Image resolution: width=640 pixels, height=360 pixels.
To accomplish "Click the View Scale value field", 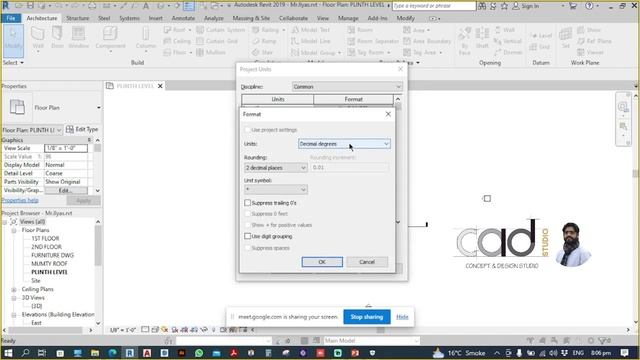I will coord(66,148).
